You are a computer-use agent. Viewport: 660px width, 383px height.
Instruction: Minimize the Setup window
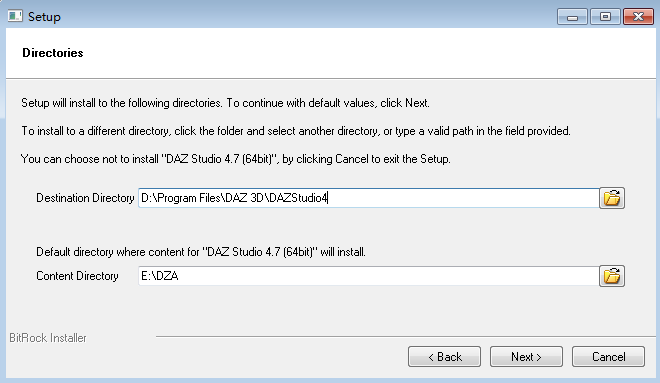(572, 17)
